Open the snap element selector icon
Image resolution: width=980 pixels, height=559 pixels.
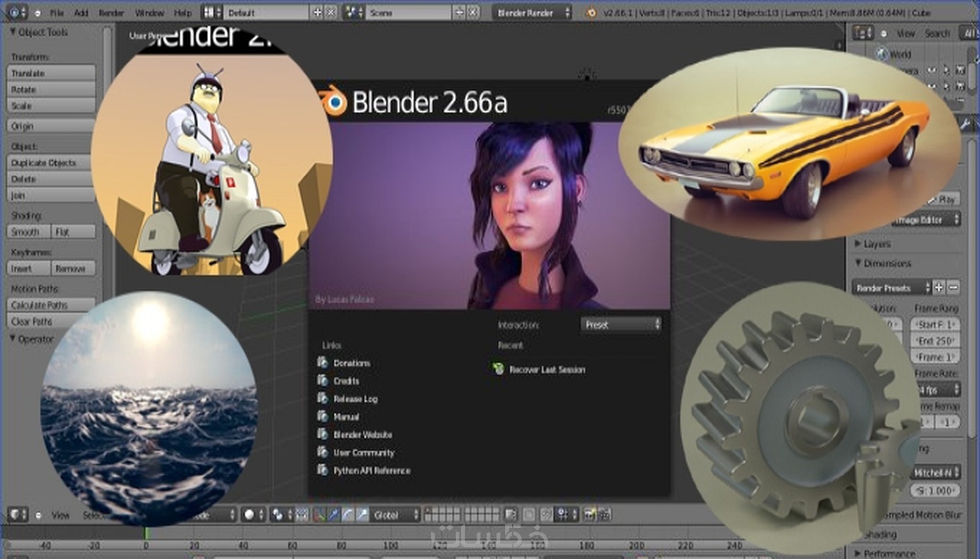tap(567, 514)
